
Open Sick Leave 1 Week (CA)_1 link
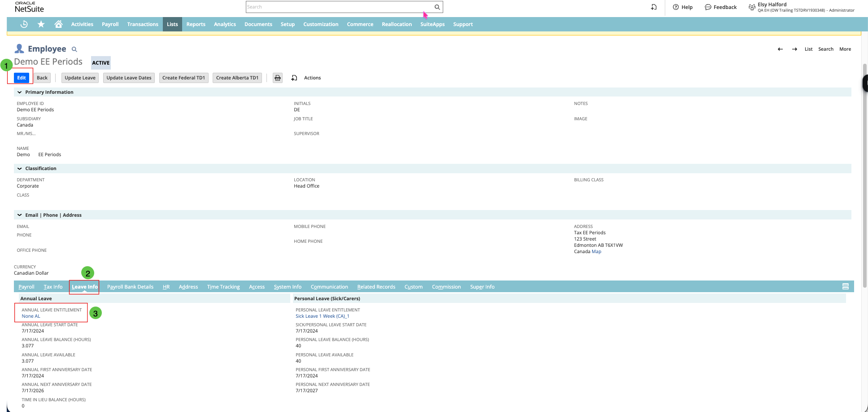click(323, 316)
